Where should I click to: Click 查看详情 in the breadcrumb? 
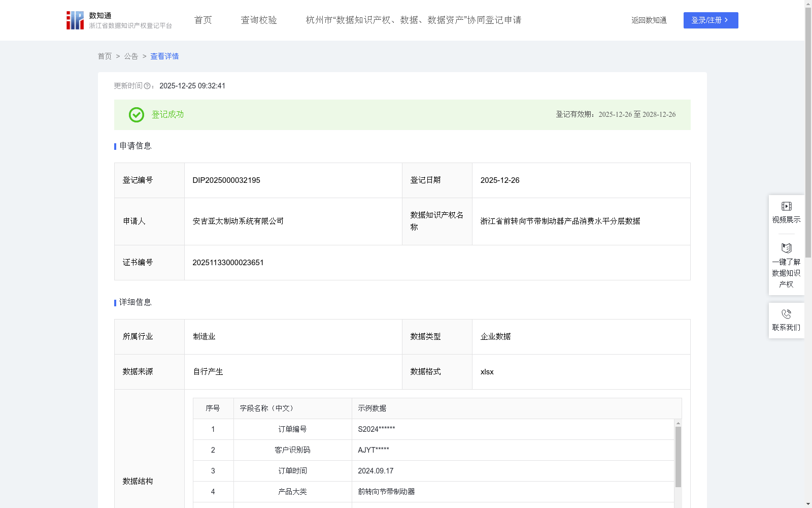tap(164, 56)
